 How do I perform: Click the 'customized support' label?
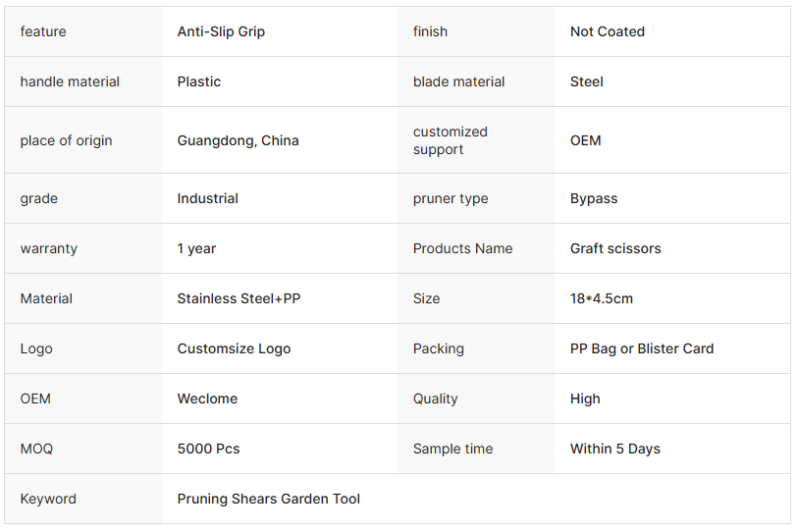(x=451, y=140)
